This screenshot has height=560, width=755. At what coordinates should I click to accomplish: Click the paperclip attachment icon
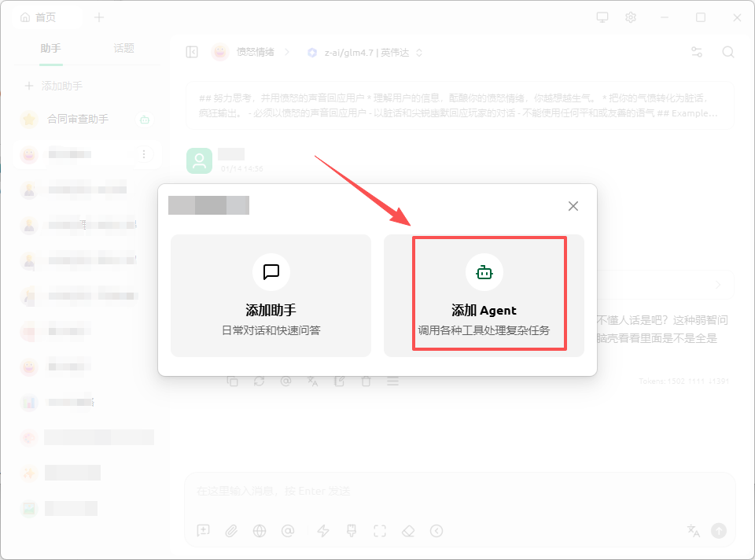(231, 531)
